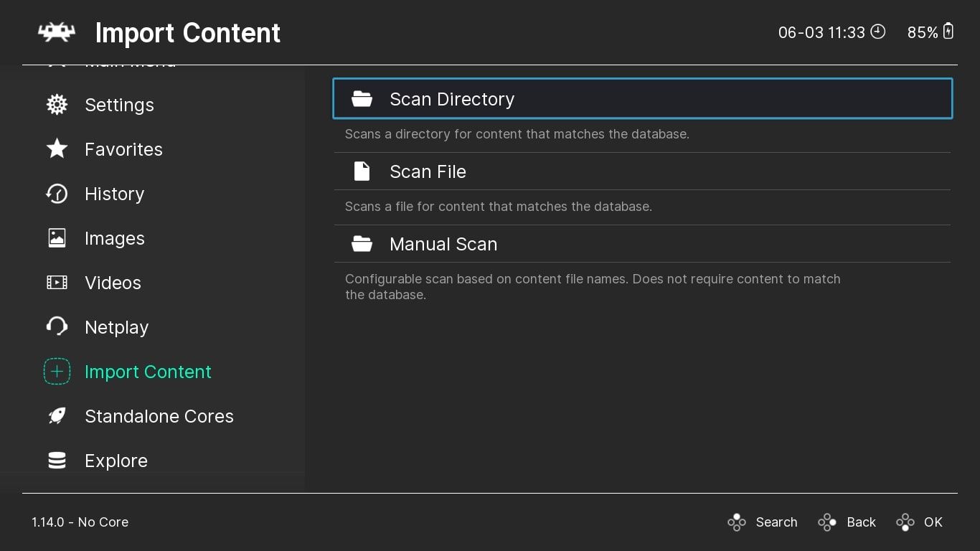Select the Settings gear icon
980x551 pixels.
57,105
